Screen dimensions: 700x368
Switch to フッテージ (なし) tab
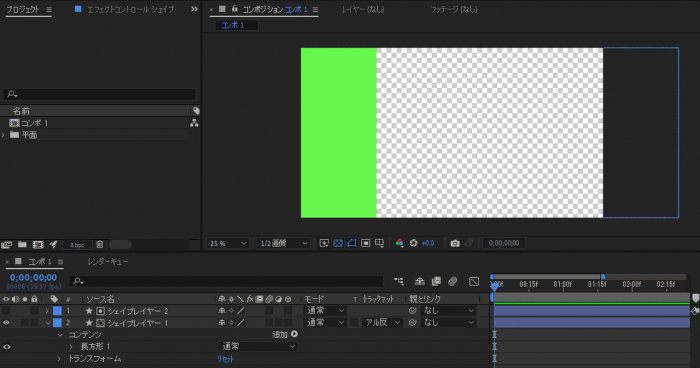(x=454, y=9)
